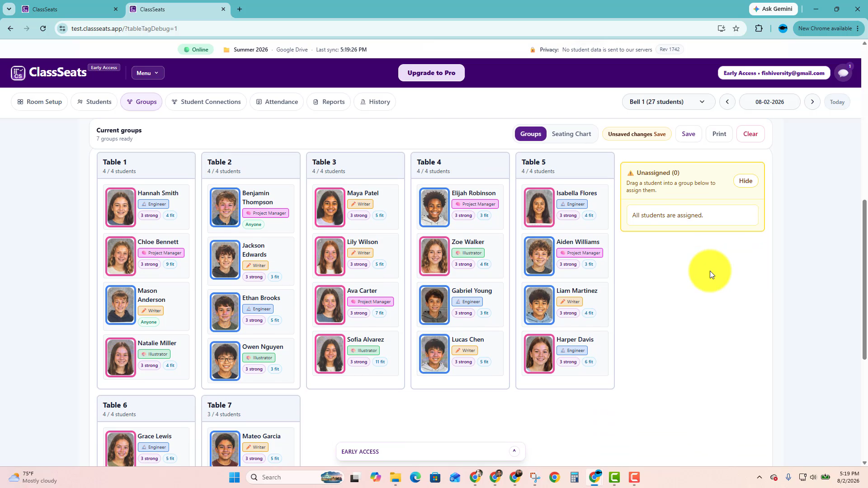The height and width of the screenshot is (488, 868).
Task: Open File Explorer from the taskbar
Action: (x=396, y=477)
